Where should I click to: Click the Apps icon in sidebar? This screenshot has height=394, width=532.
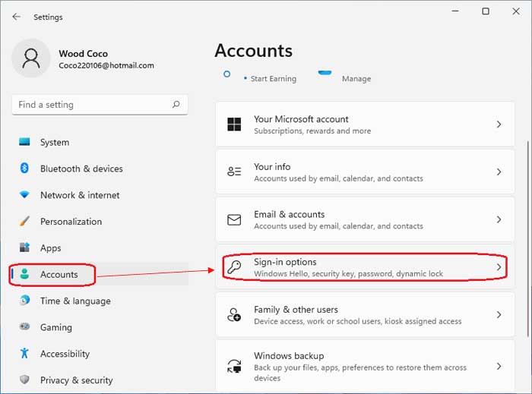click(24, 247)
